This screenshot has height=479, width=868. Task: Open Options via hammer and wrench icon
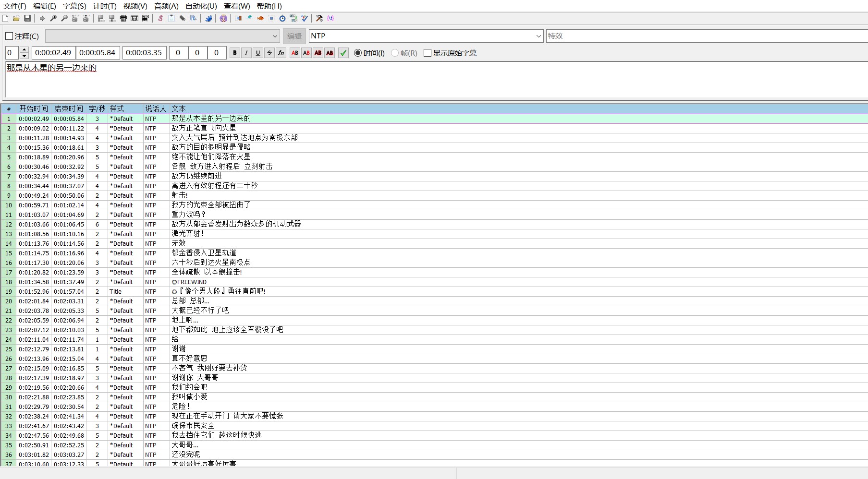click(319, 18)
